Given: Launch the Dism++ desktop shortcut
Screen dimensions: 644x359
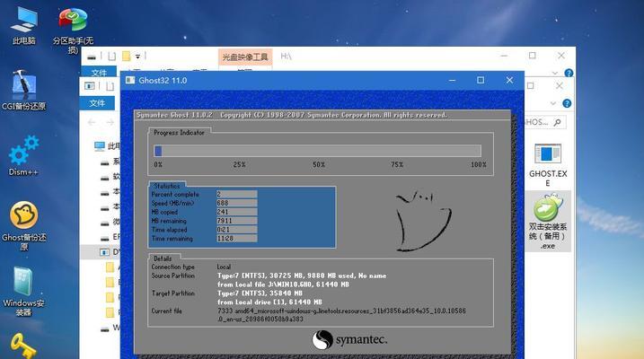Looking at the screenshot, I should click(x=23, y=149).
